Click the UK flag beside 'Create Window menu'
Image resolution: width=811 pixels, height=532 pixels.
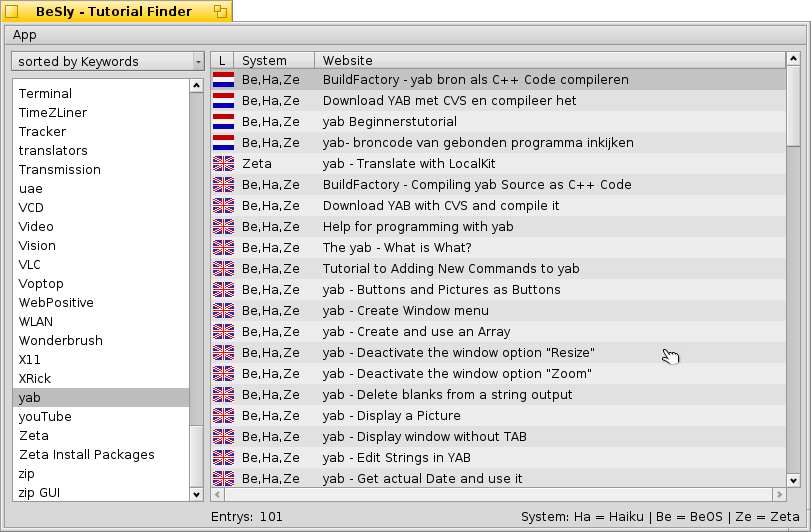223,310
